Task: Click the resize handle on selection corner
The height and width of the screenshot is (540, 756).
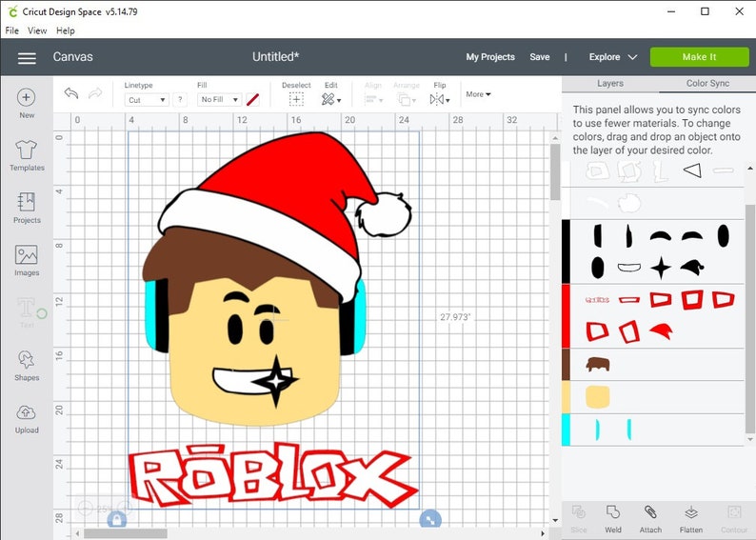Action: [x=430, y=520]
